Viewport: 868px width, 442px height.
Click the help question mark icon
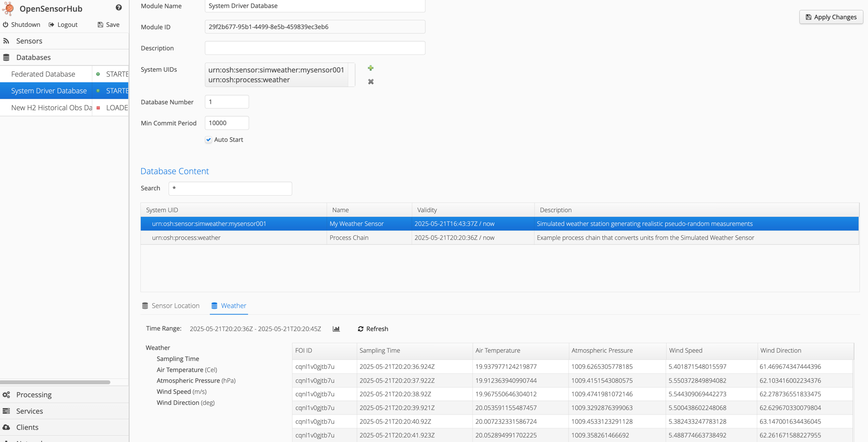click(x=119, y=8)
